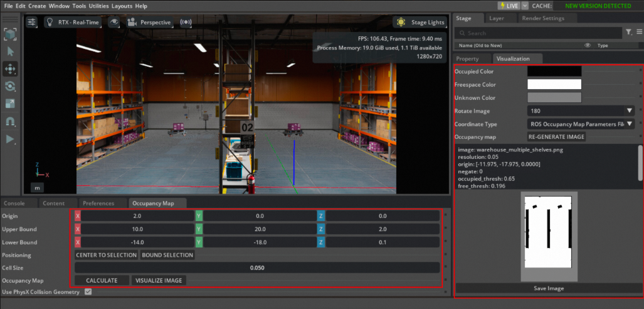Toggle Use PhysX Collision Geometry checkbox
Screen dimensions: 644x309
[x=88, y=291]
